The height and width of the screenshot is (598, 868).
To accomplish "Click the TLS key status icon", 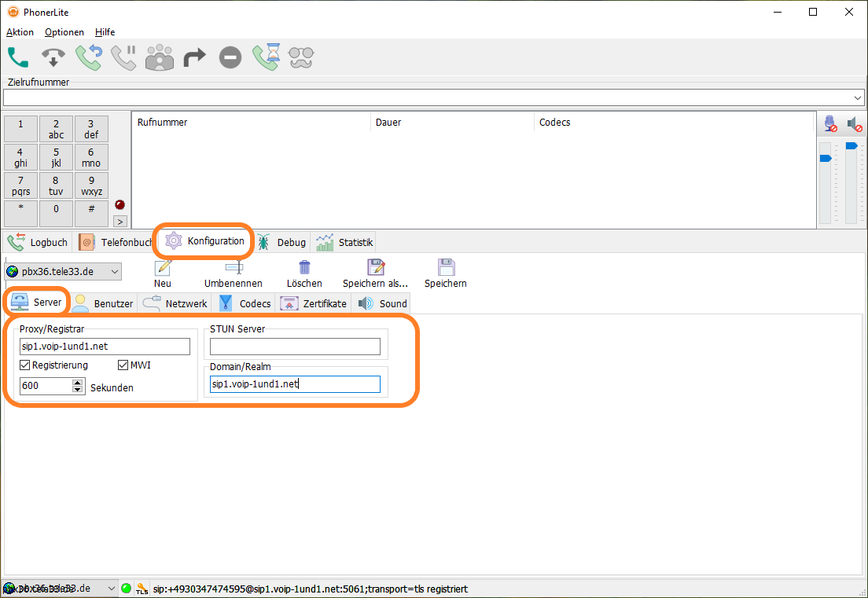I will click(142, 589).
